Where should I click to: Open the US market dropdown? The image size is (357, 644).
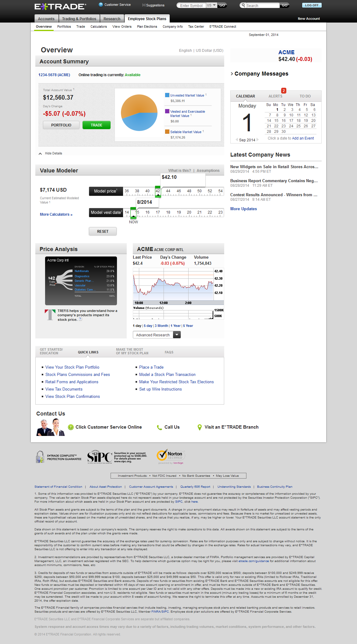211,5
